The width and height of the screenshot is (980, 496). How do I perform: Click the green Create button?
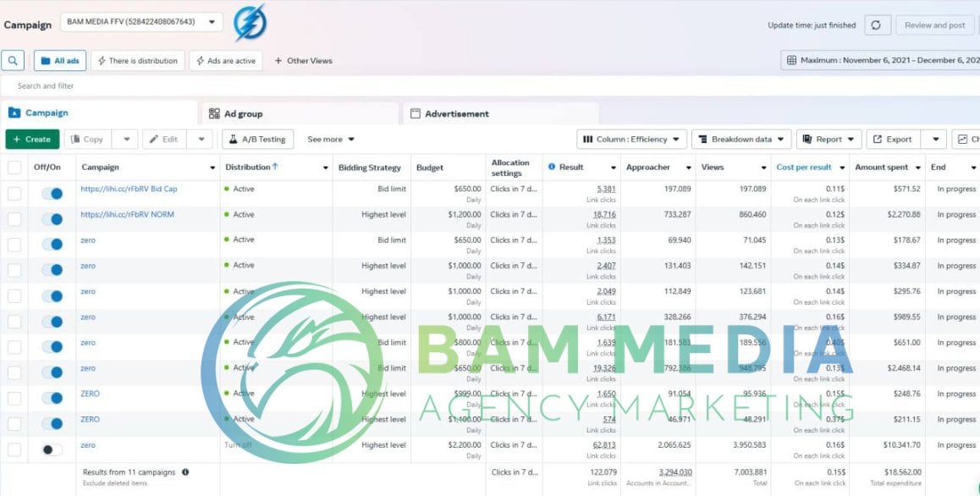(32, 140)
